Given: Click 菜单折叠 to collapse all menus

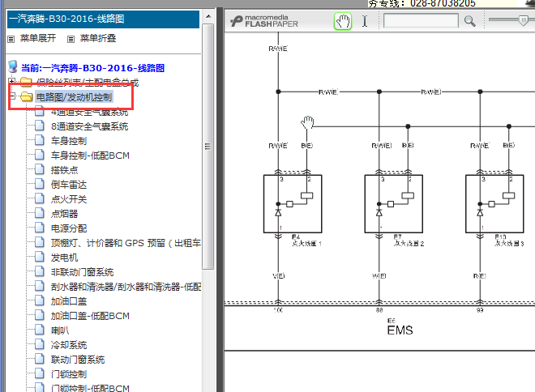Looking at the screenshot, I should coord(98,38).
